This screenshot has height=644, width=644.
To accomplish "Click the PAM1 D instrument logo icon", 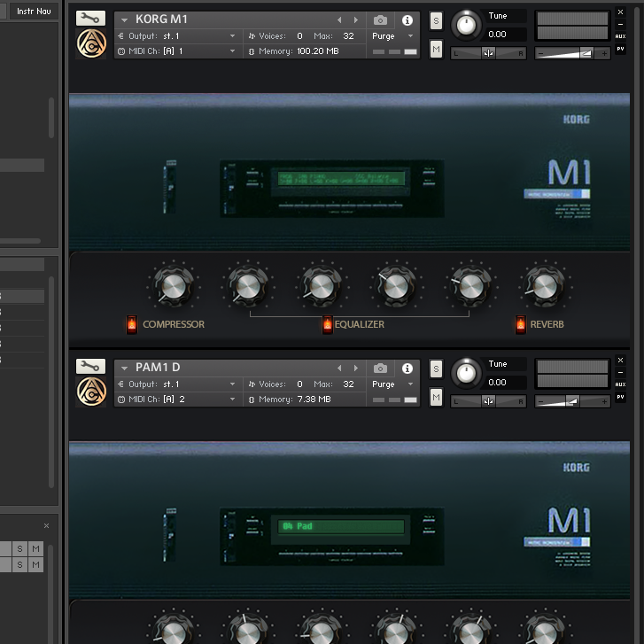I will click(x=91, y=392).
